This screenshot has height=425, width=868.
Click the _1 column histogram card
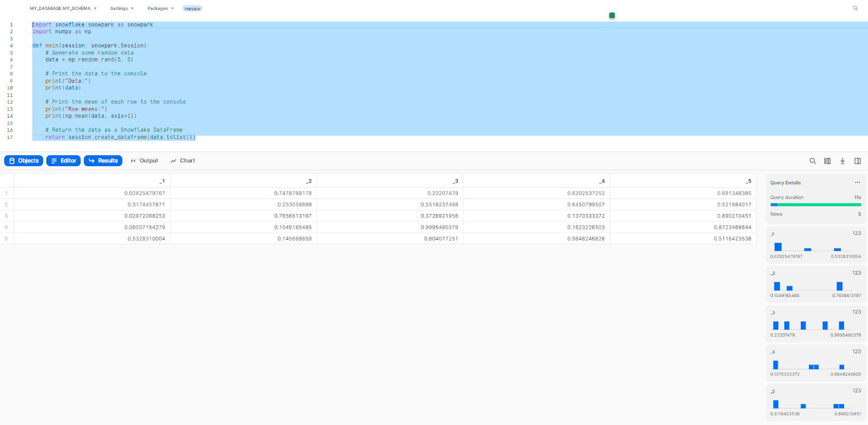point(816,245)
